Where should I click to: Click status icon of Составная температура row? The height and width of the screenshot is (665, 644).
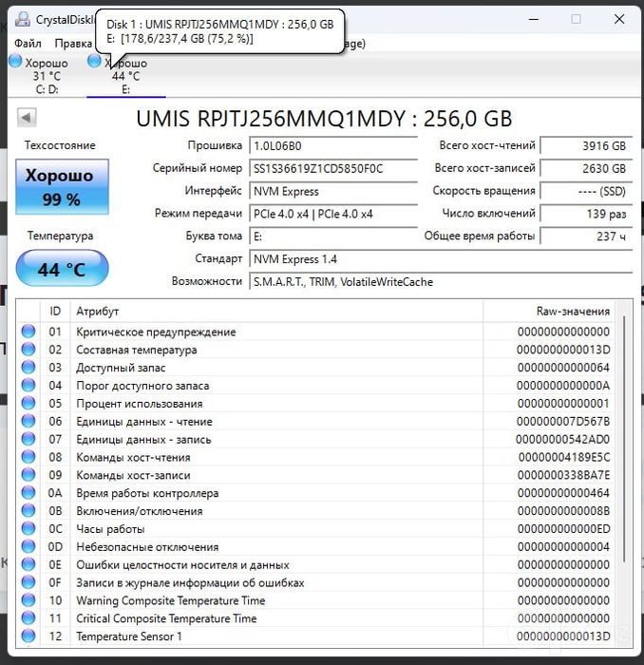point(28,349)
